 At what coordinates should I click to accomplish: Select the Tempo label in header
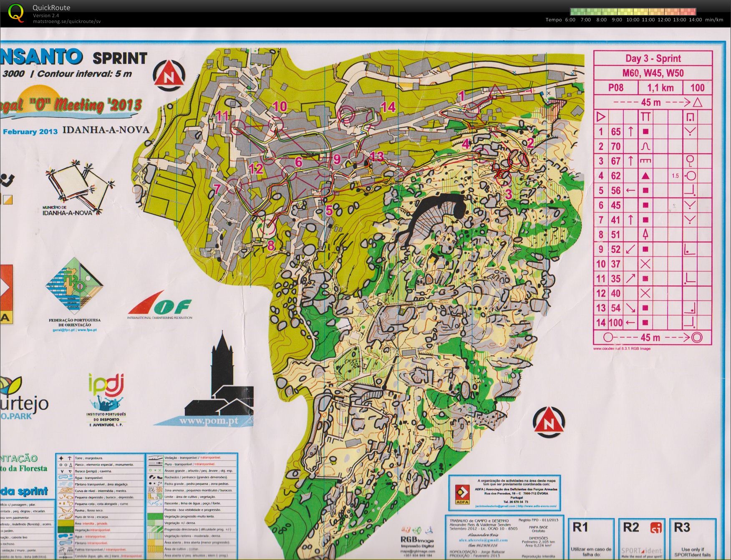(x=554, y=20)
